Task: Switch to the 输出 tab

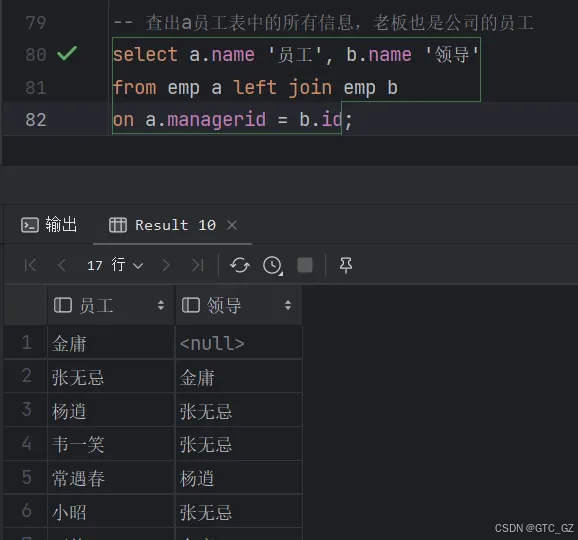Action: coord(49,225)
